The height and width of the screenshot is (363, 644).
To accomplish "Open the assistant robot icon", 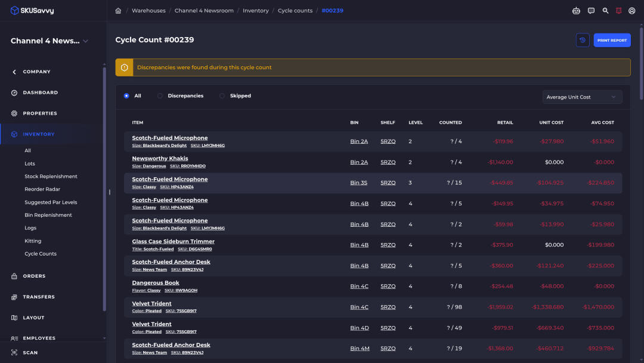I will (x=576, y=11).
